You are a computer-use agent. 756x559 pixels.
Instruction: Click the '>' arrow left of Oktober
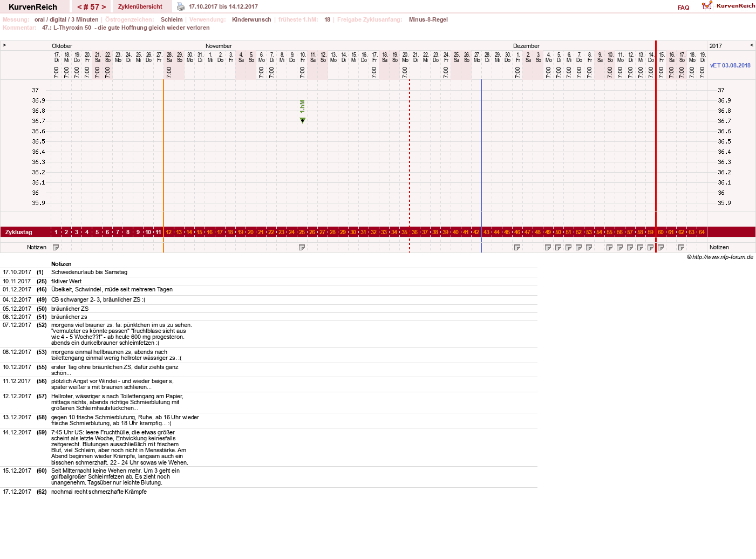coord(4,45)
